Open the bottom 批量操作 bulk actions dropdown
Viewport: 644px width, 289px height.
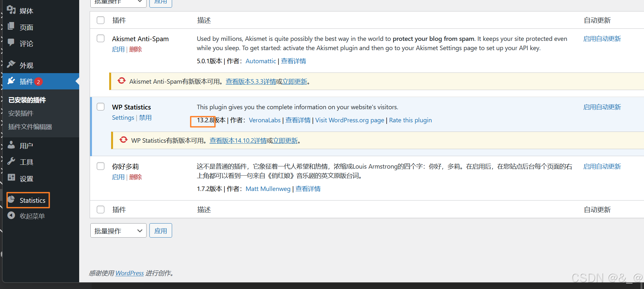(118, 231)
